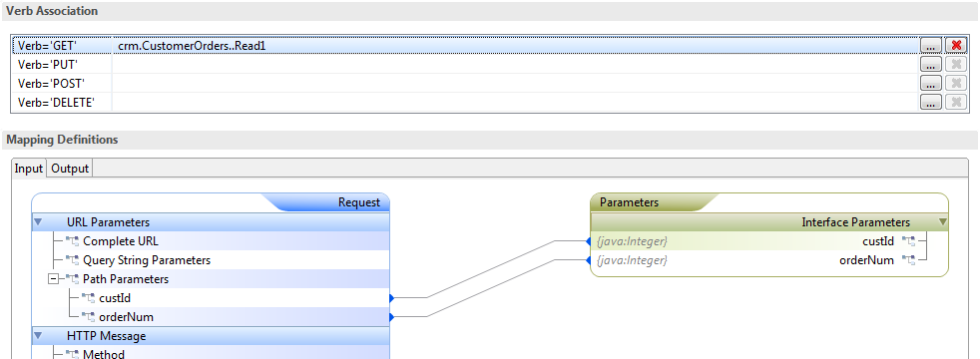Click node icon beside interface custId parameter
The height and width of the screenshot is (359, 980).
908,241
